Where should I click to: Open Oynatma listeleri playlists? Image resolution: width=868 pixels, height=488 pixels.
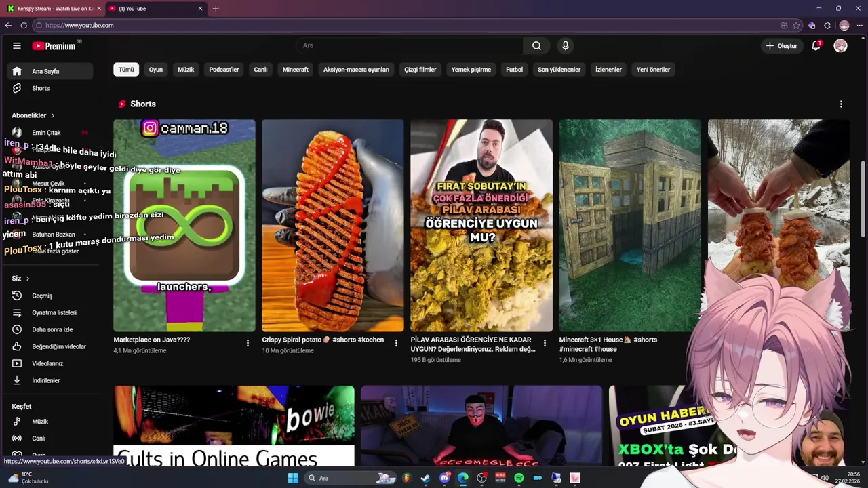(50, 312)
